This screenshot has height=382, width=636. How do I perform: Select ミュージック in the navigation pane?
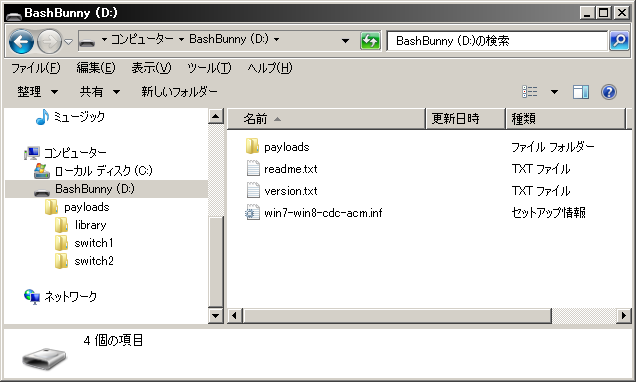point(79,117)
